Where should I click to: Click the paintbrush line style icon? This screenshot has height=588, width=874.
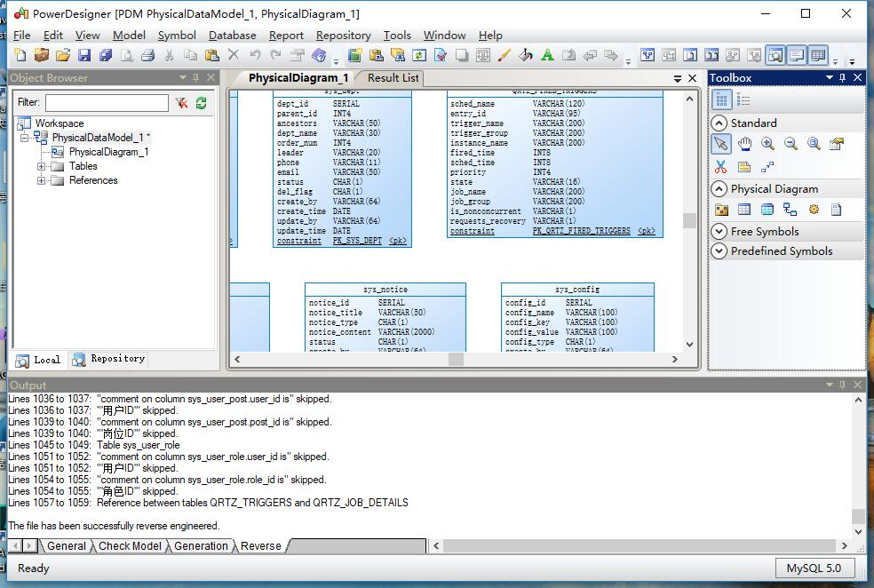pyautogui.click(x=505, y=55)
